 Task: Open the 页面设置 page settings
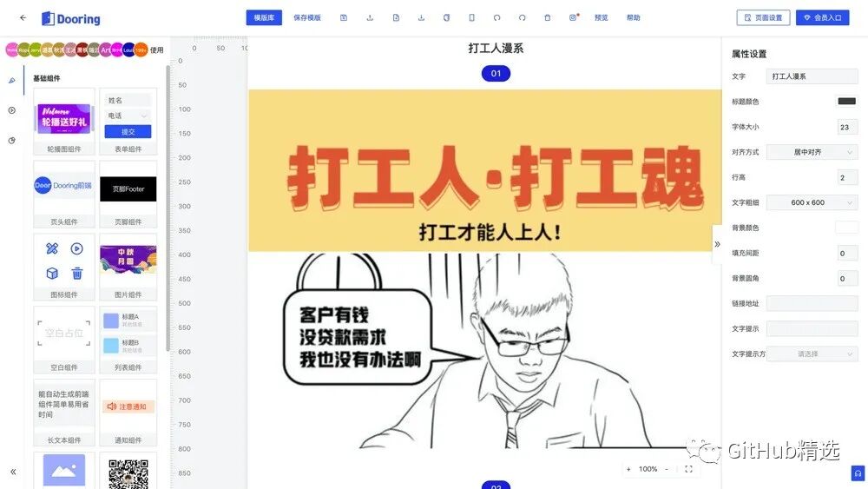[763, 17]
